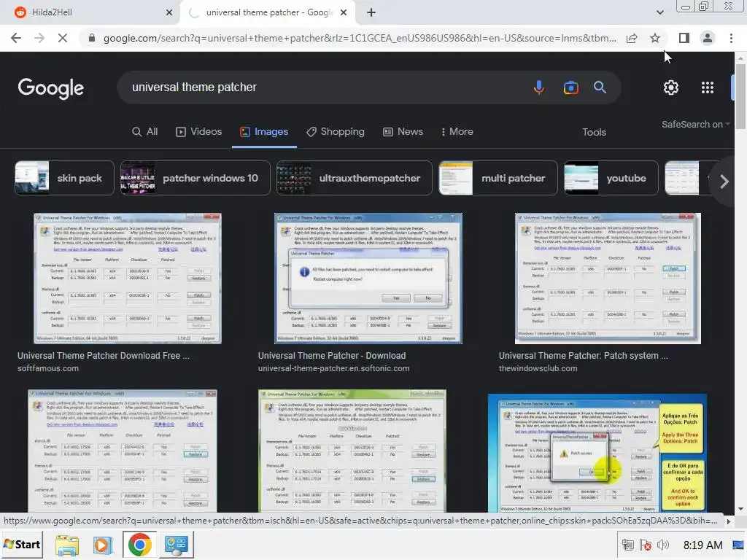Search by image with Google Lens icon
Screen dimensions: 747x560
pyautogui.click(x=570, y=87)
